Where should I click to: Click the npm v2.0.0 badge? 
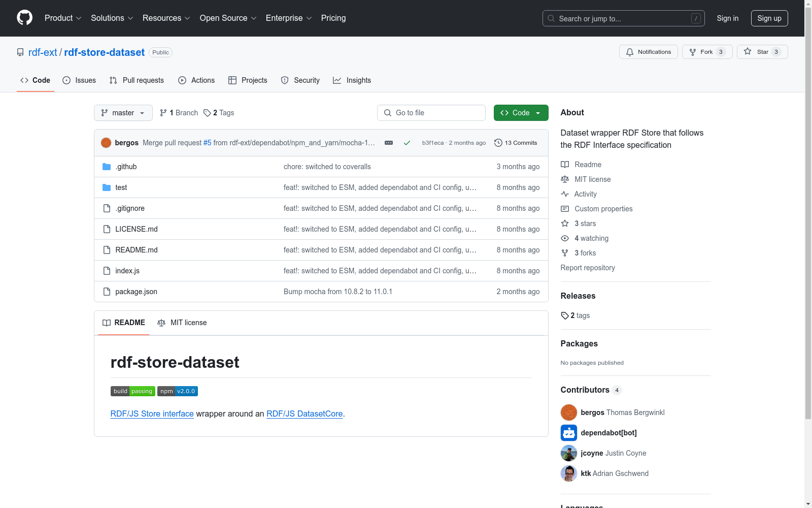178,391
